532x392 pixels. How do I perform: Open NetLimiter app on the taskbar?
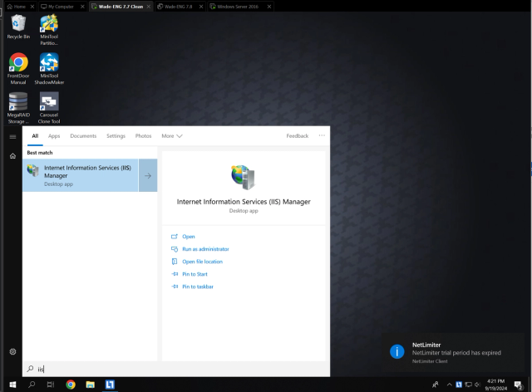click(110, 385)
